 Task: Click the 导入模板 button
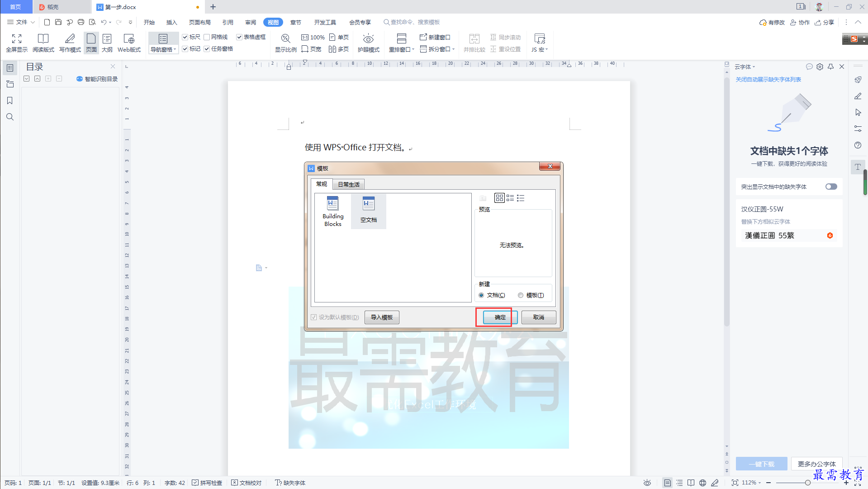point(382,317)
